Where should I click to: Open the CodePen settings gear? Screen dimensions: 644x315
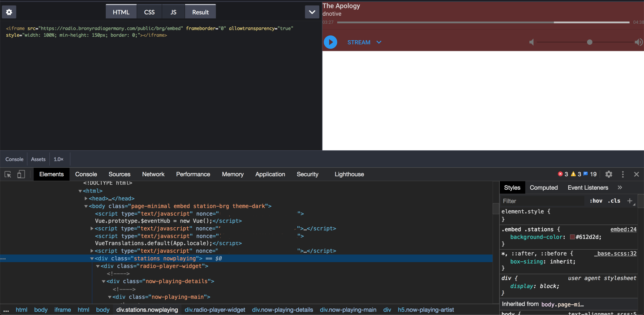pyautogui.click(x=9, y=12)
